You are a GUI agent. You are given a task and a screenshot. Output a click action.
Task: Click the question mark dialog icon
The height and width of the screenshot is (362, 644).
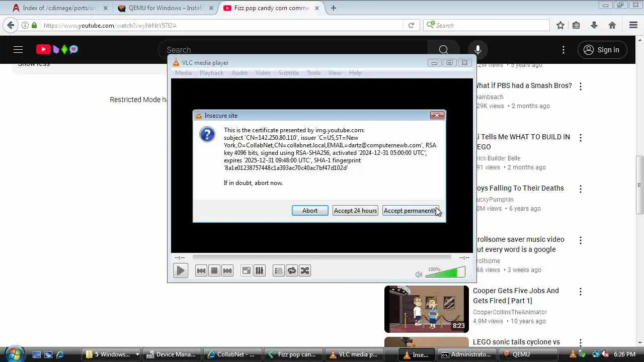tap(207, 134)
